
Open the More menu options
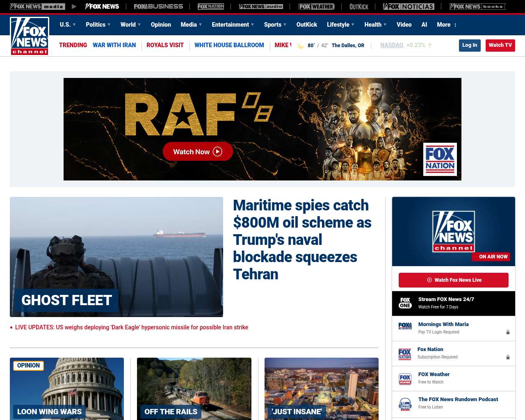click(447, 25)
